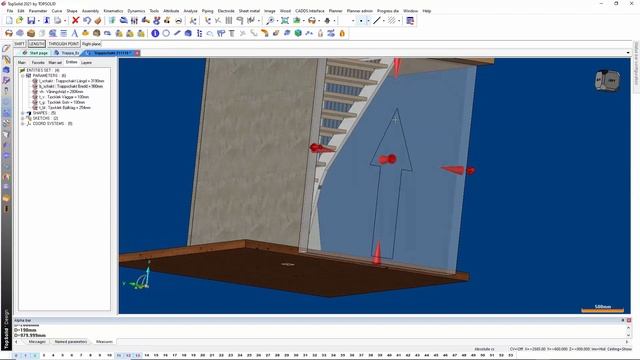Open the File menu
The width and height of the screenshot is (640, 360).
click(x=10, y=11)
